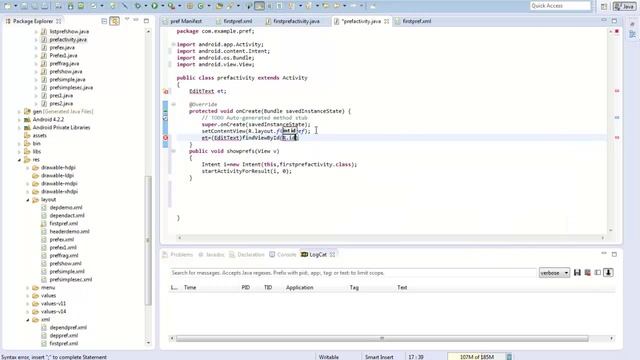Image resolution: width=640 pixels, height=360 pixels.
Task: Collapse all in Package Explorer
Action: pos(104,21)
